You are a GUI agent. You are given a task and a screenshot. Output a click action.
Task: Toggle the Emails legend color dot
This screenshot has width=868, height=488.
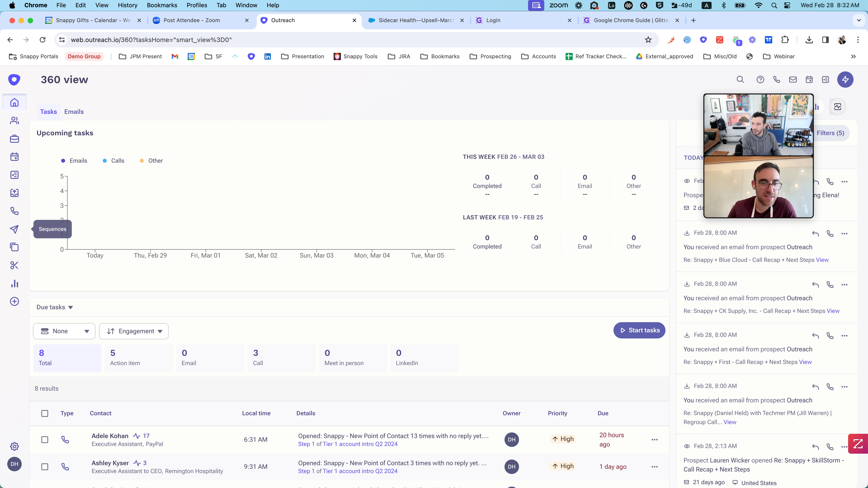63,161
